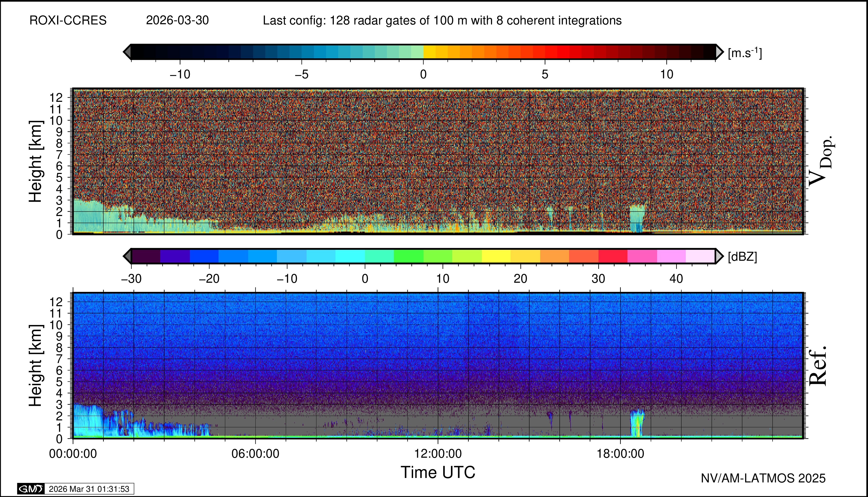The image size is (868, 497).
Task: Click the ROXI-CCRES station title
Action: pos(68,21)
